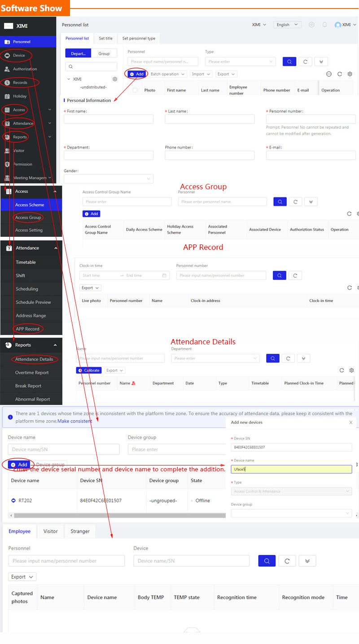The width and height of the screenshot is (359, 644).
Task: Click the Visitor icon in sidebar
Action: click(7, 151)
